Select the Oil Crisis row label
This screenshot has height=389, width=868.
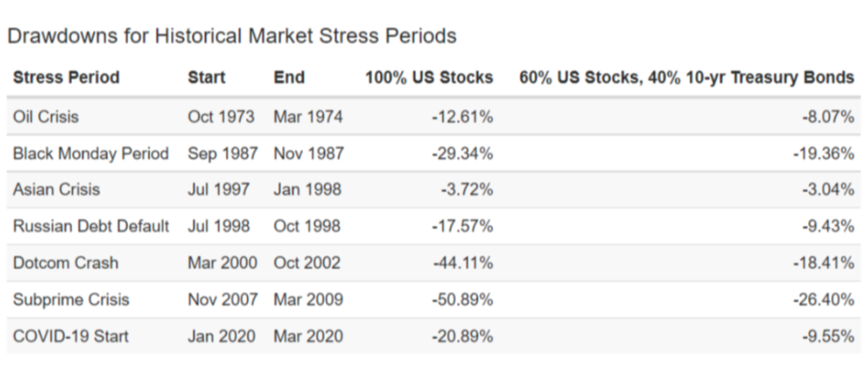coord(45,117)
